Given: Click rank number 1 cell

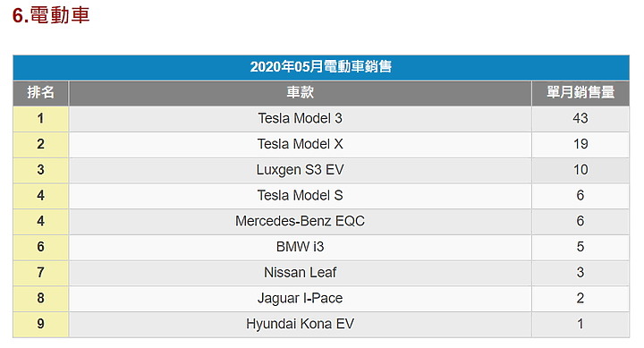Looking at the screenshot, I should 40,119.
